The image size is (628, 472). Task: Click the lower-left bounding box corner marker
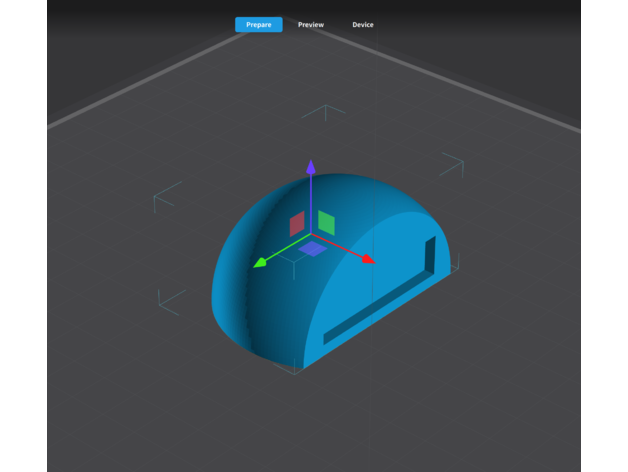[x=170, y=298]
